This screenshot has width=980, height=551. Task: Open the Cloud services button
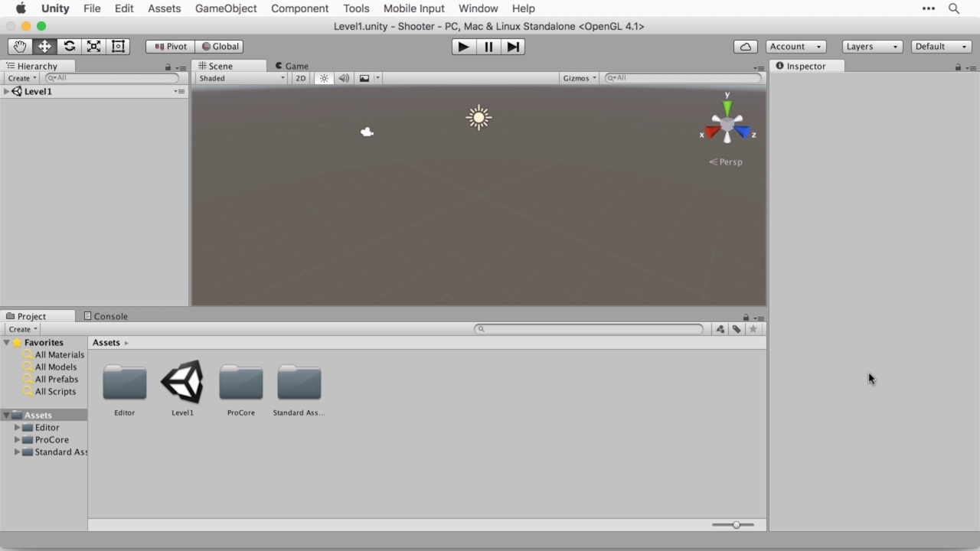(x=746, y=47)
